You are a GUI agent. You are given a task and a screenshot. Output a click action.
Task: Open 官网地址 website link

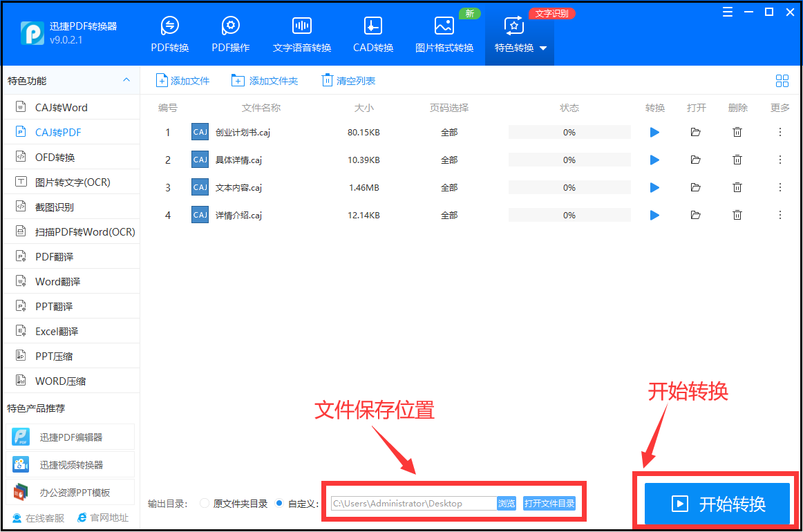[x=103, y=517]
